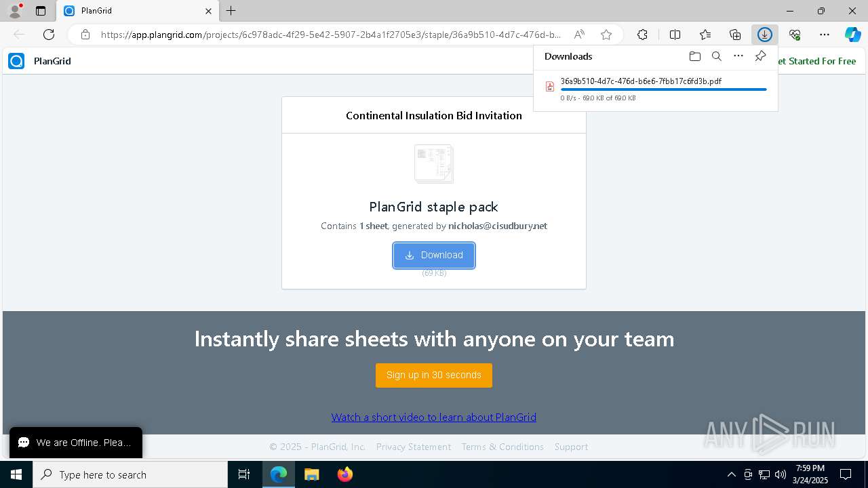868x488 pixels.
Task: Click the blue Download button
Action: [x=434, y=256]
